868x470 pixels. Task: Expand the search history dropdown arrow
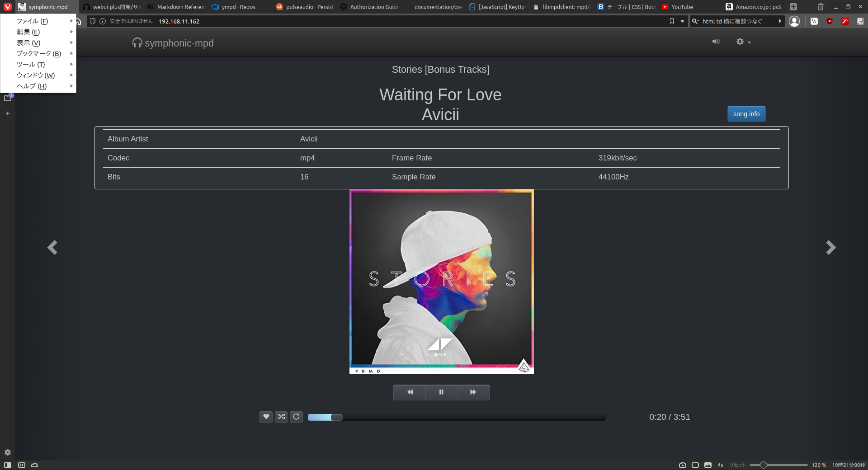click(780, 21)
